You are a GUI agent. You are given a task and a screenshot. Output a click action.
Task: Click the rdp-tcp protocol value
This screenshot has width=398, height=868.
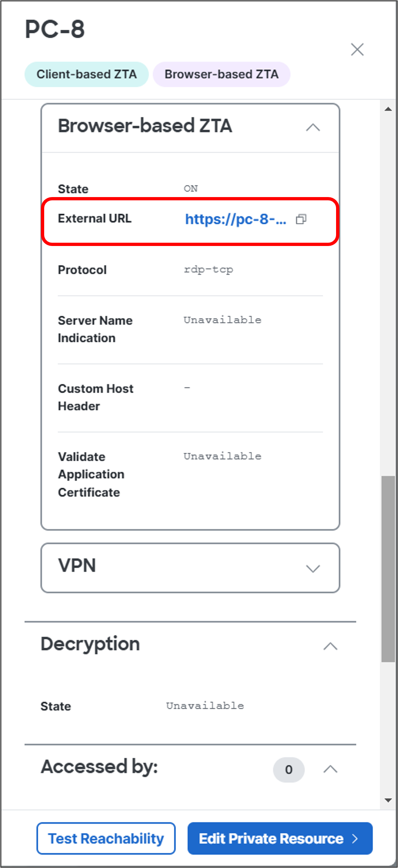[209, 270]
